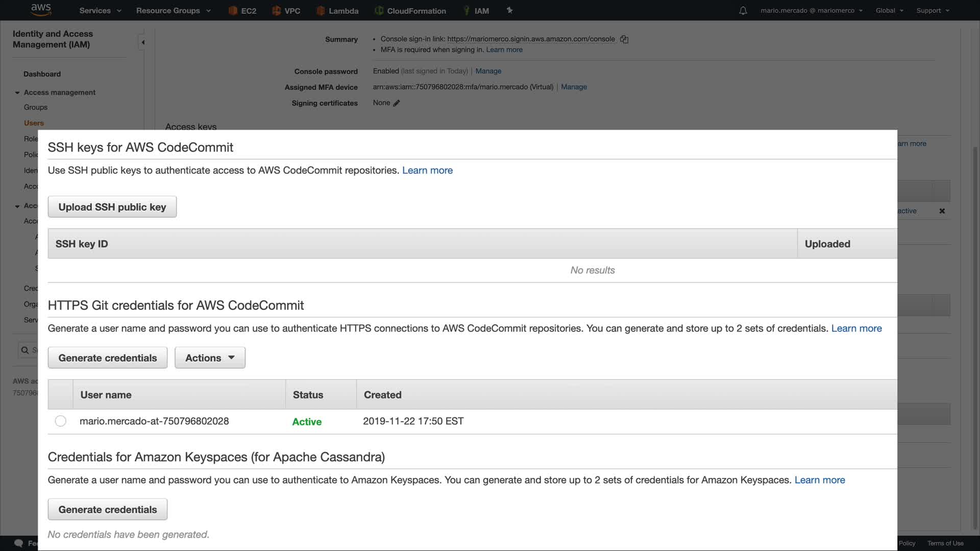Click Upload SSH public key button
This screenshot has height=551, width=980.
coord(112,207)
